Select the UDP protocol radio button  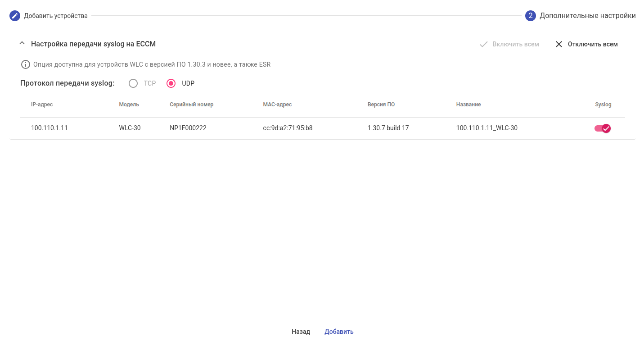(171, 83)
